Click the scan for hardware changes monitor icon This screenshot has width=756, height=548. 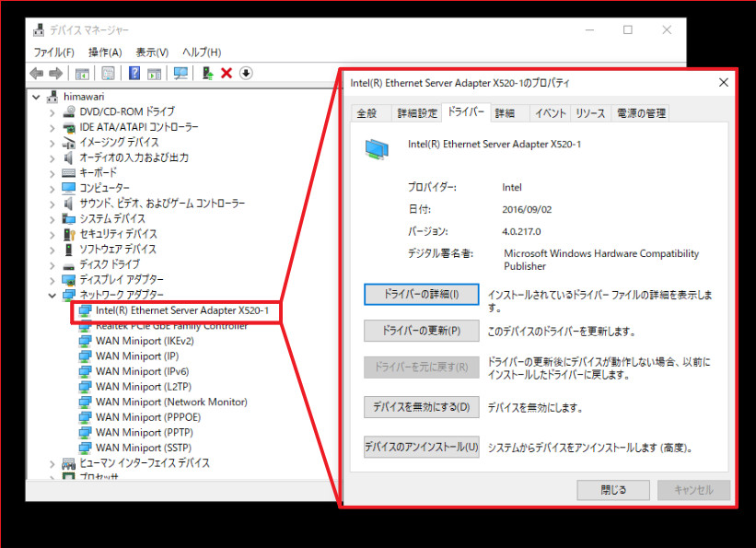180,74
